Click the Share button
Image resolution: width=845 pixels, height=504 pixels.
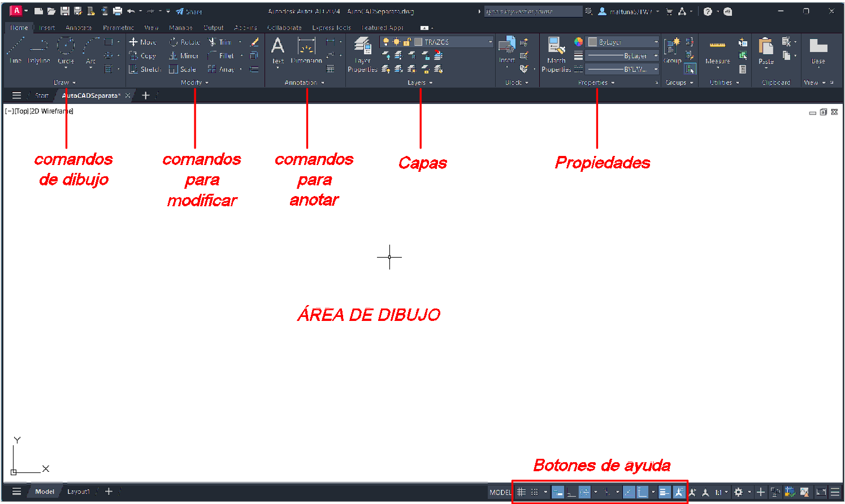click(x=189, y=11)
